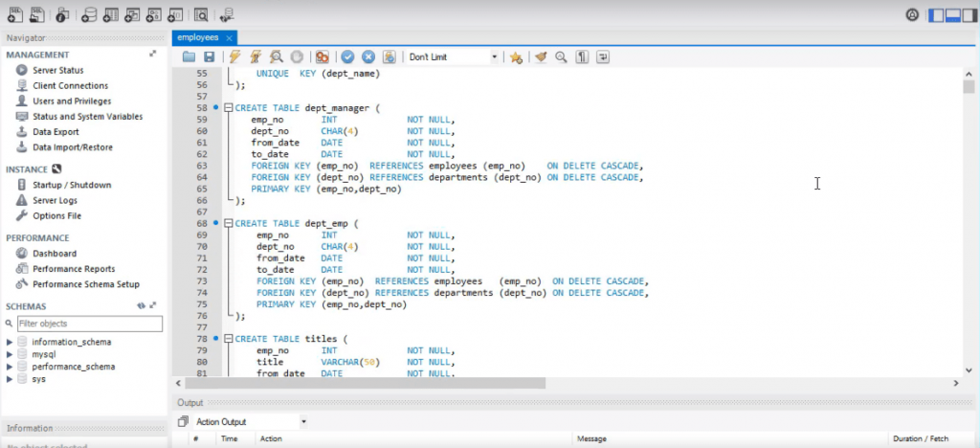Click the beautify query broom icon

pyautogui.click(x=541, y=57)
